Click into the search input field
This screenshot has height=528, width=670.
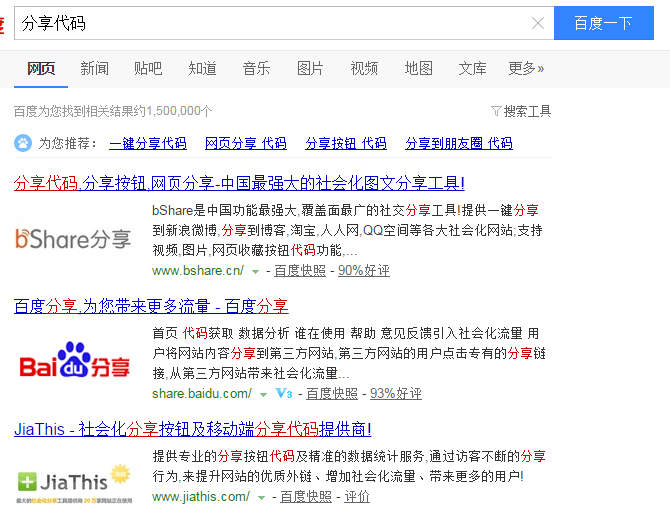(x=270, y=23)
